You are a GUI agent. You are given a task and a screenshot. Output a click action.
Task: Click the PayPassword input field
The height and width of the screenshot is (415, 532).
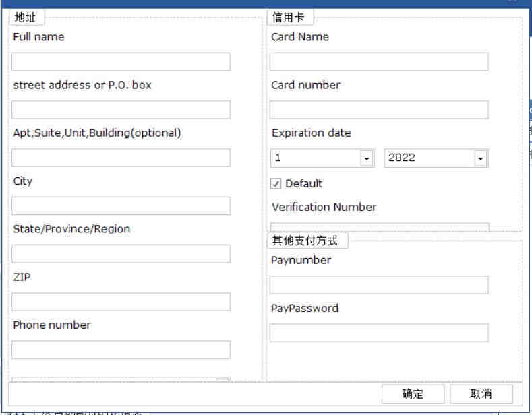(x=379, y=333)
